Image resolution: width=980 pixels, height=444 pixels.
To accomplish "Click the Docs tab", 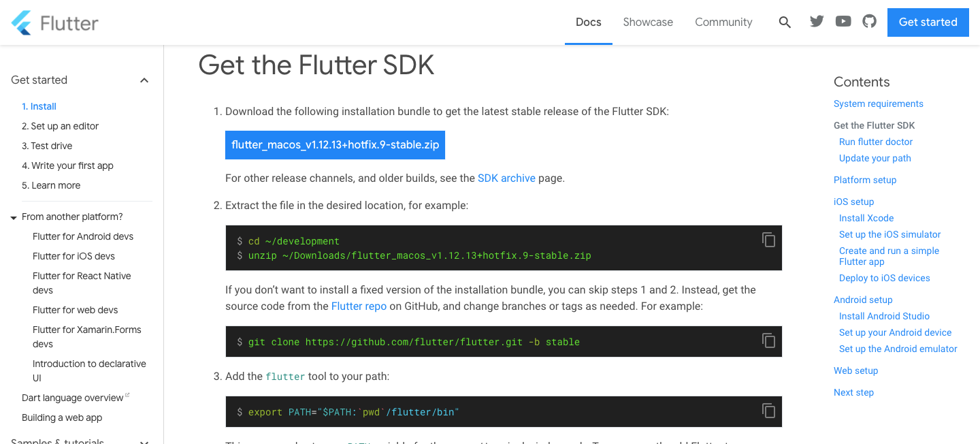I will point(588,22).
